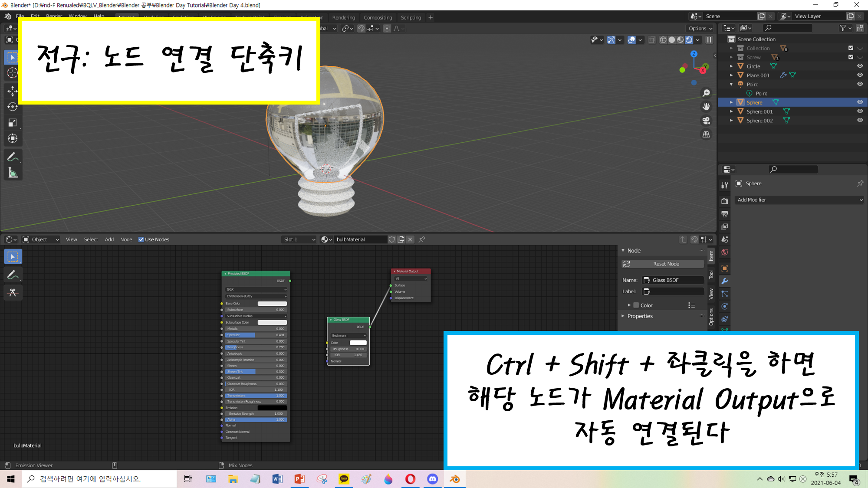Open the Slot 1 material slot dropdown
Image resolution: width=868 pixels, height=488 pixels.
(299, 239)
